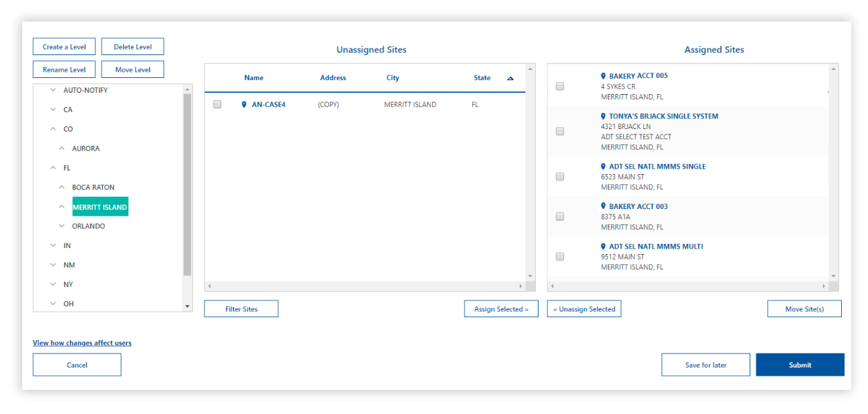Expand the AUTO-NOTIFY level chevron

click(53, 90)
